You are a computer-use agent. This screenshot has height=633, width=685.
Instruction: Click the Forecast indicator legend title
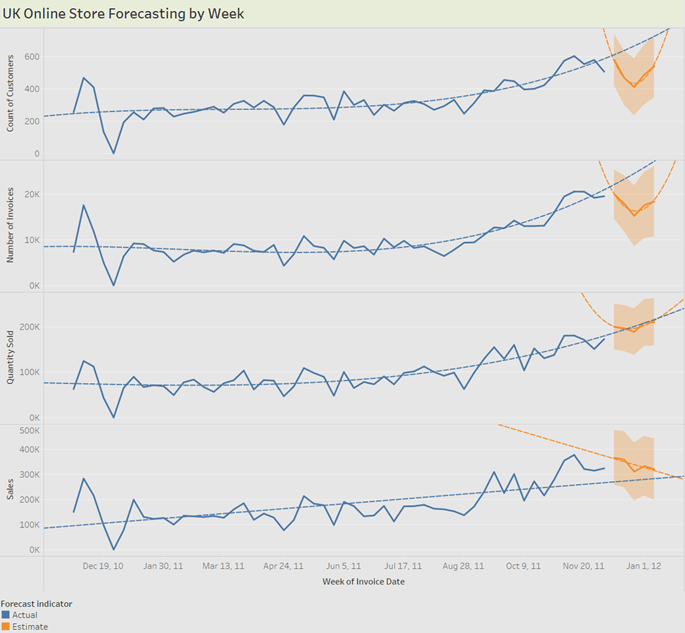pyautogui.click(x=36, y=603)
